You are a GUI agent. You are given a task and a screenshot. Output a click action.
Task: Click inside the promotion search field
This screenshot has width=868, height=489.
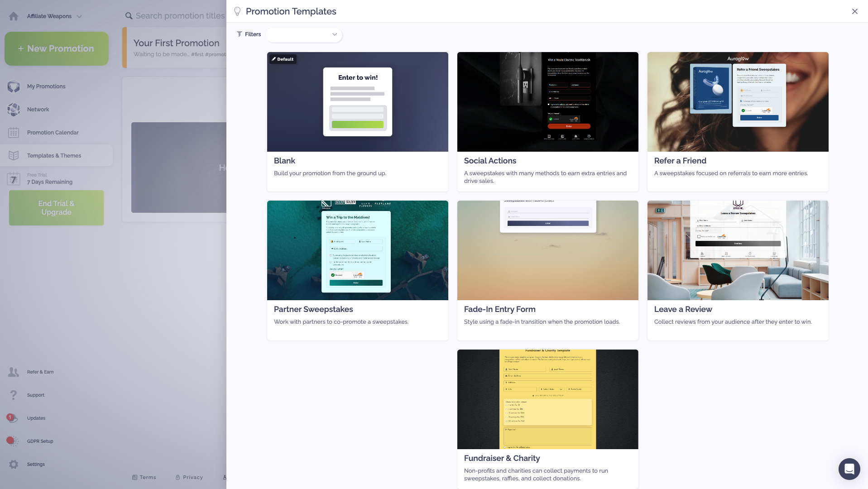pos(181,15)
